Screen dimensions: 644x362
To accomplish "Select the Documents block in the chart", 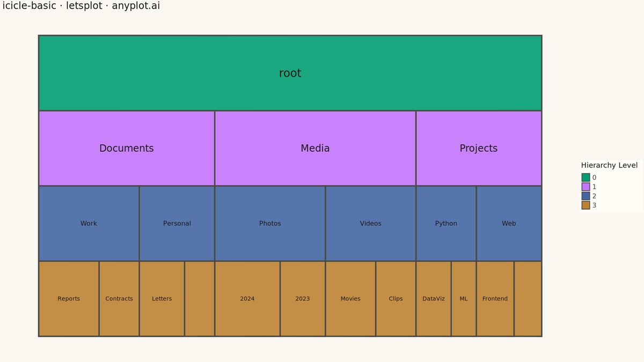I will click(127, 148).
